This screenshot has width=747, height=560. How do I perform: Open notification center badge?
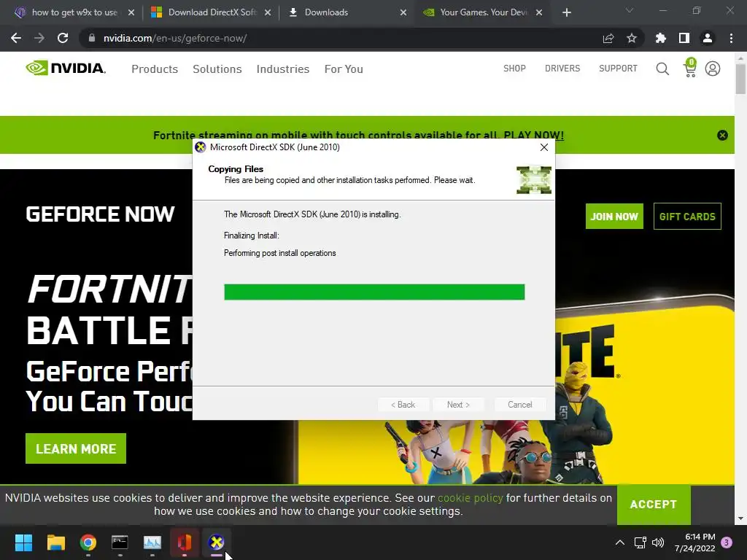coord(727,542)
